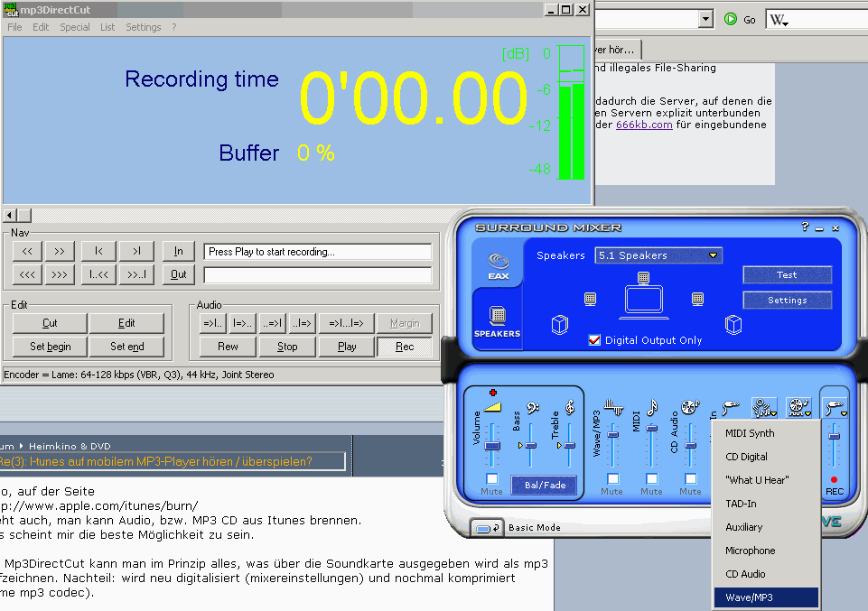868x611 pixels.
Task: Mute the MIDI channel
Action: click(651, 478)
